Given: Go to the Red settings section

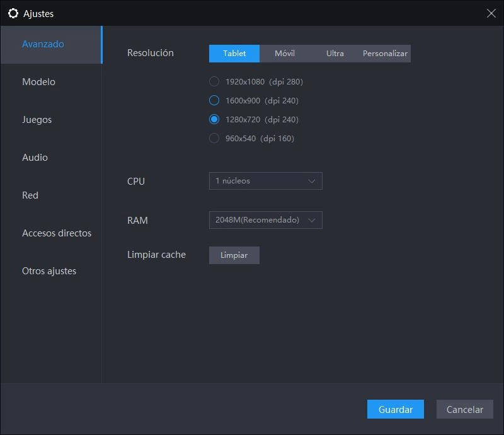Looking at the screenshot, I should pyautogui.click(x=51, y=195).
